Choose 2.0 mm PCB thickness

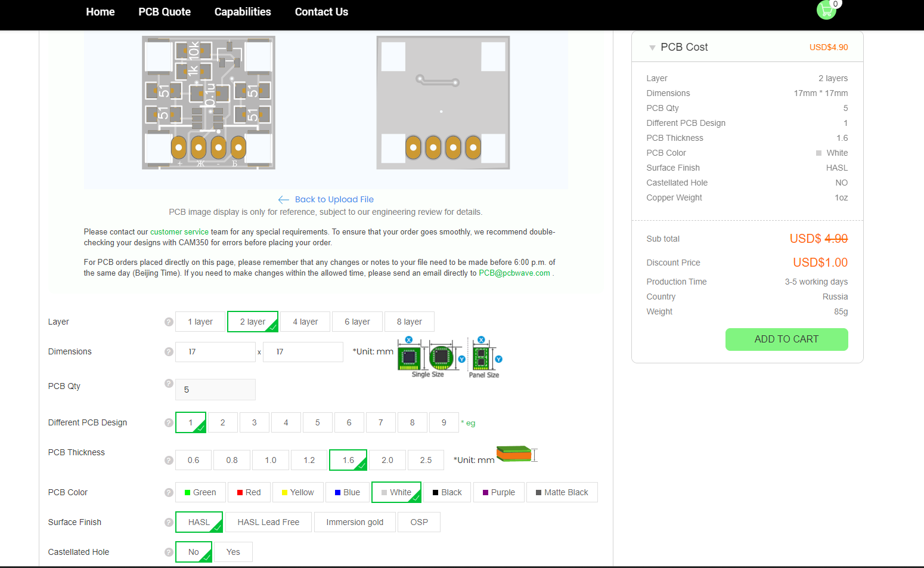pyautogui.click(x=387, y=460)
